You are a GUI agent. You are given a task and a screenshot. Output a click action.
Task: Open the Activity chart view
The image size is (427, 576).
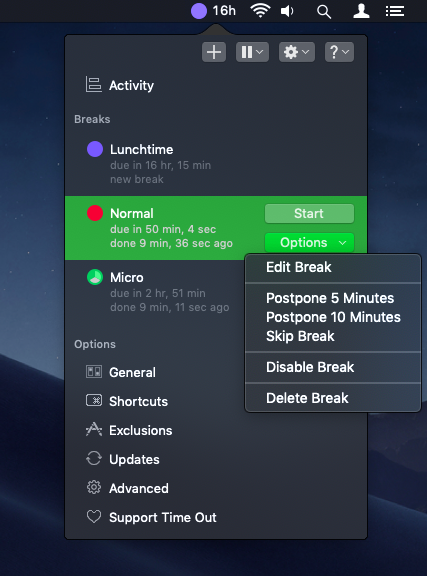coord(120,85)
